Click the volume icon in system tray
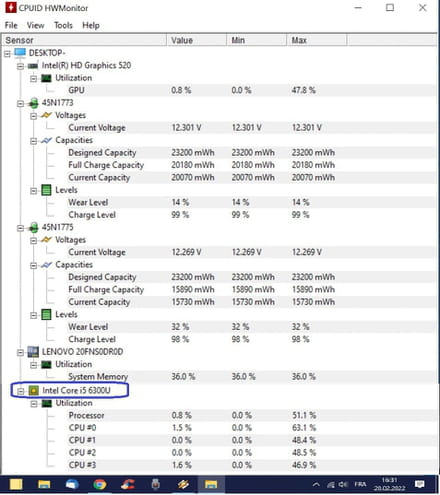The height and width of the screenshot is (495, 440). point(343,484)
